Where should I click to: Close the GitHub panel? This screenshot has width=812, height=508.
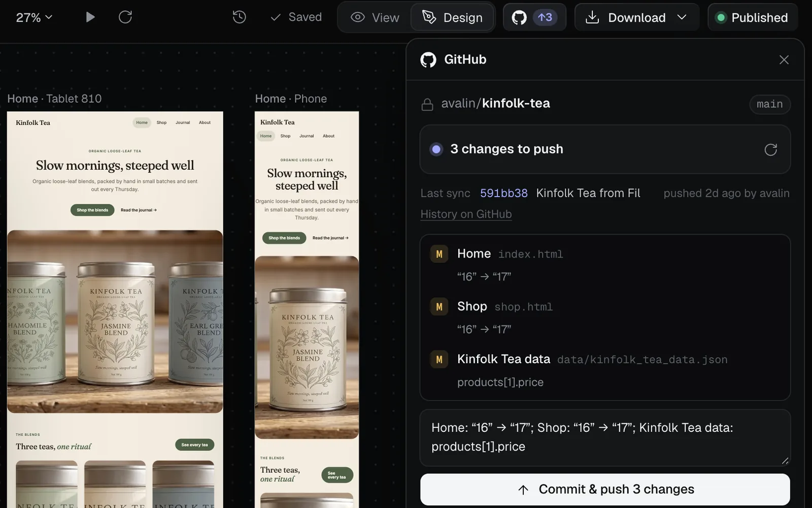tap(784, 60)
